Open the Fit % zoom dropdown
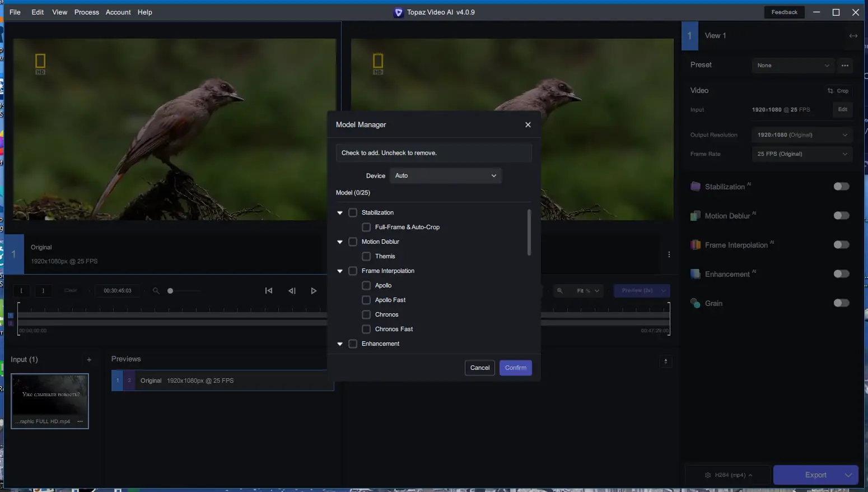This screenshot has height=492, width=868. pos(587,291)
